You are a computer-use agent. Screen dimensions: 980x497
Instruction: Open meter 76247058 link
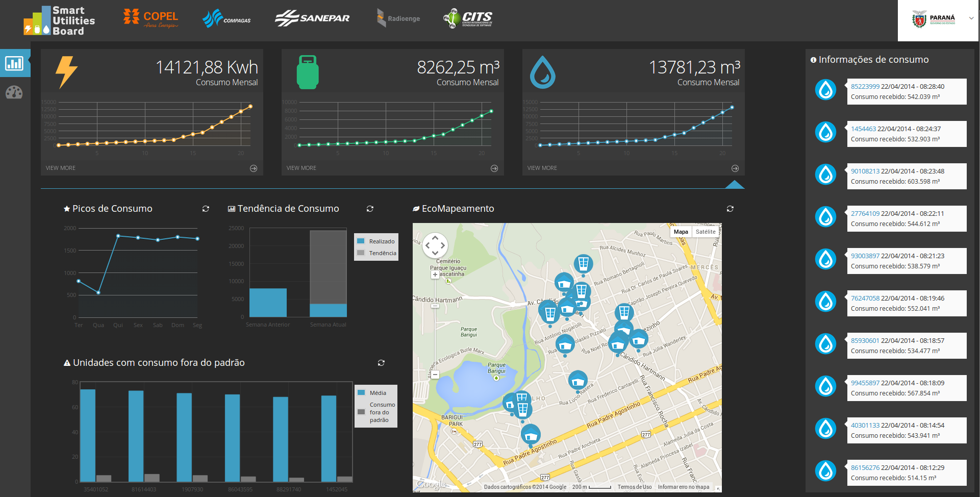[x=865, y=299]
